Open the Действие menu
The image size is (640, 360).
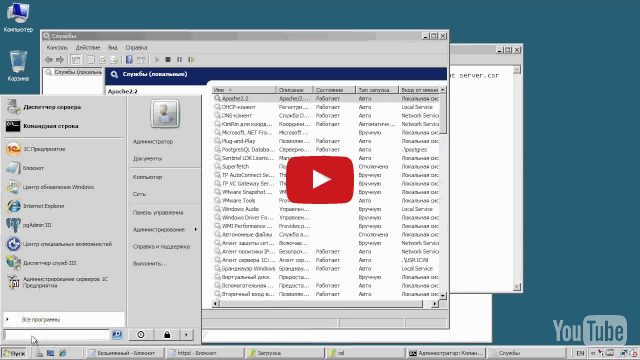(x=88, y=47)
